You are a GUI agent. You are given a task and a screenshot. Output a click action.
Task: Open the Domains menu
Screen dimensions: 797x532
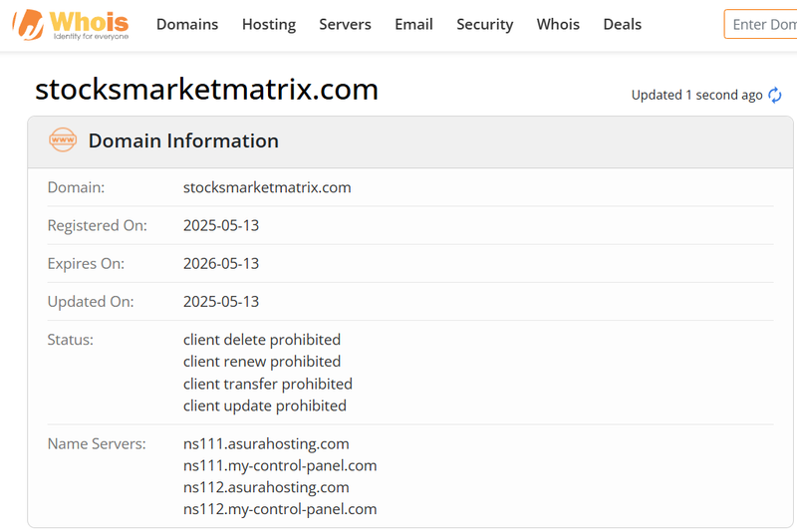tap(187, 24)
